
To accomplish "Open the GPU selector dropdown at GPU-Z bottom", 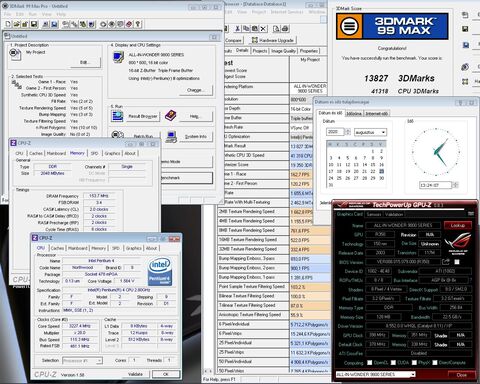I will pos(375,374).
